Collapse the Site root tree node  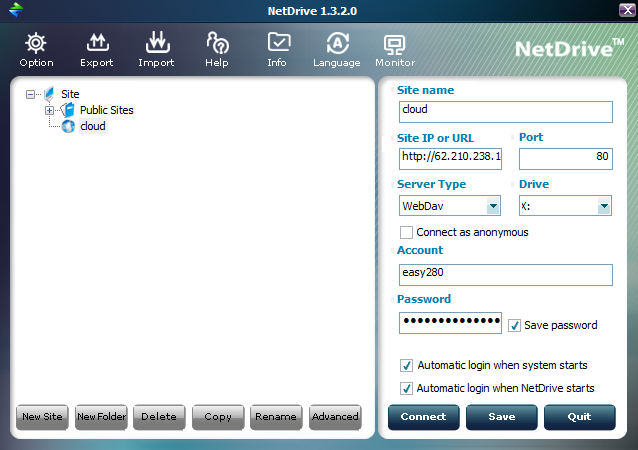[x=32, y=94]
